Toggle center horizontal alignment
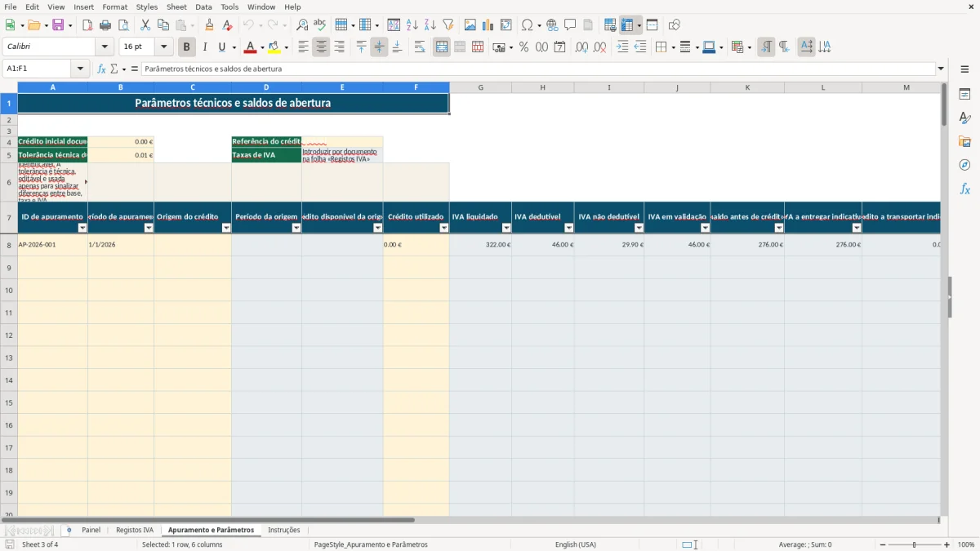This screenshot has width=980, height=551. [321, 47]
